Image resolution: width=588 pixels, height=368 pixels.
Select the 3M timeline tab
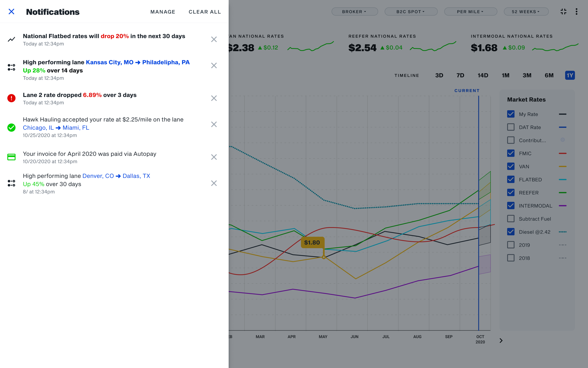[527, 75]
